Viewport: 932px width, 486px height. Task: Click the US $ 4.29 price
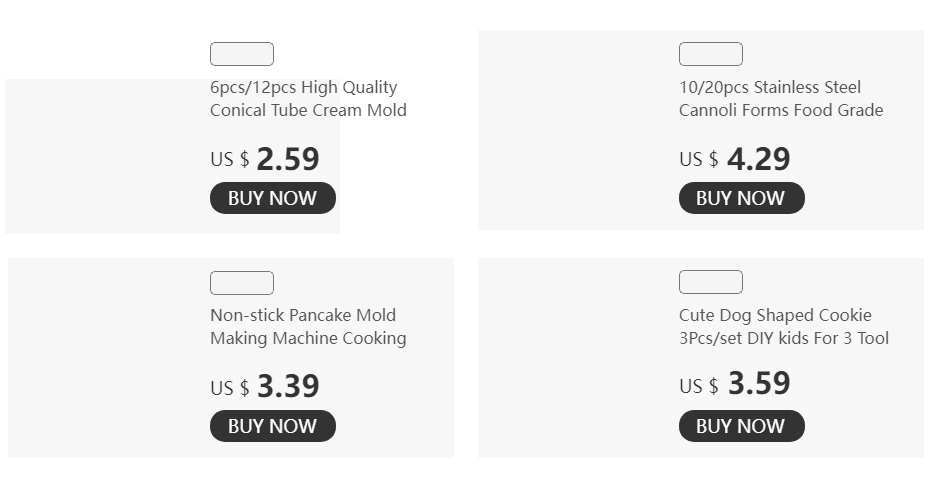click(735, 159)
